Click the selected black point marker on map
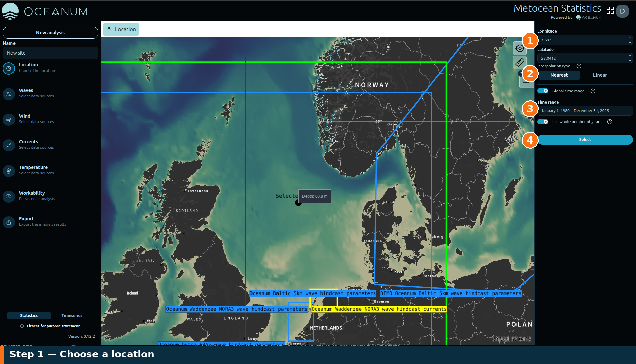The height and width of the screenshot is (364, 636). click(298, 203)
